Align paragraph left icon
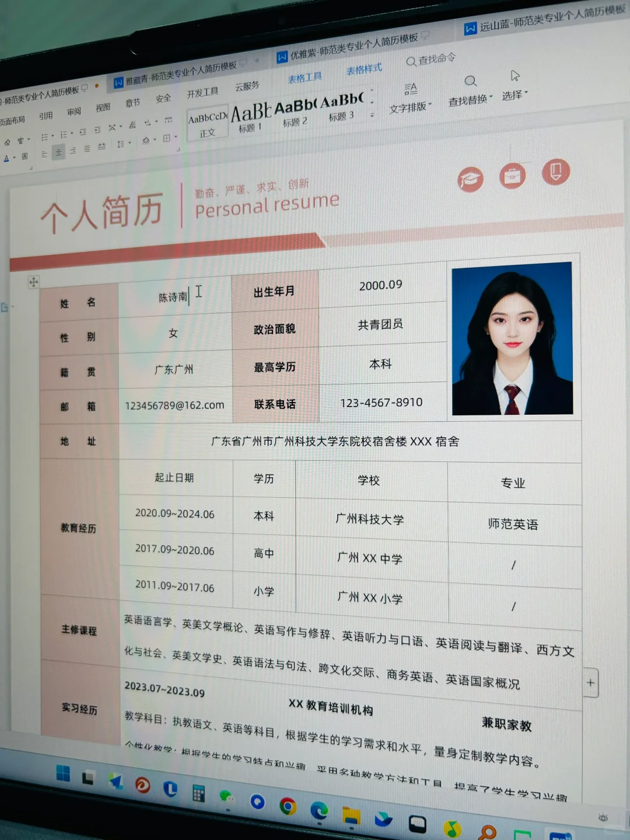This screenshot has height=840, width=630. pos(44,155)
